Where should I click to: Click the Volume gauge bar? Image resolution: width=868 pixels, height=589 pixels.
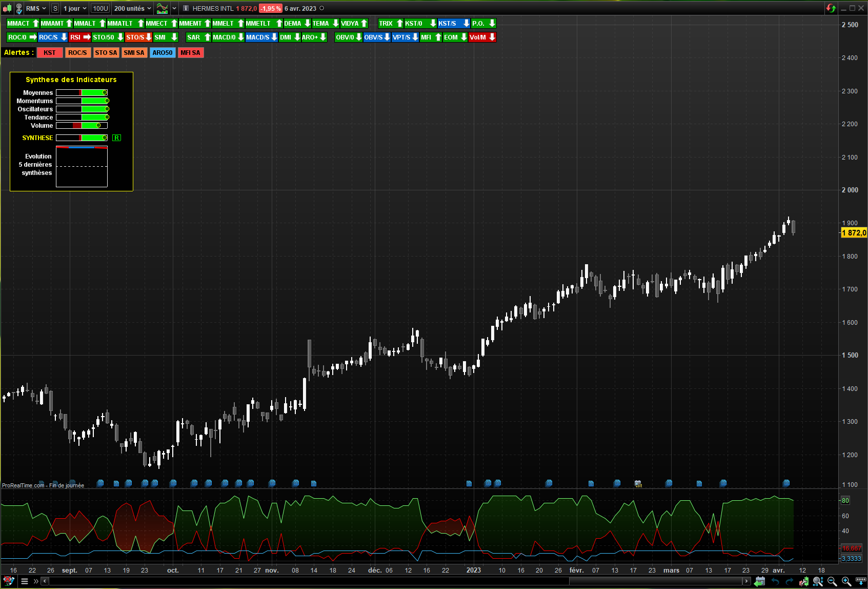82,125
